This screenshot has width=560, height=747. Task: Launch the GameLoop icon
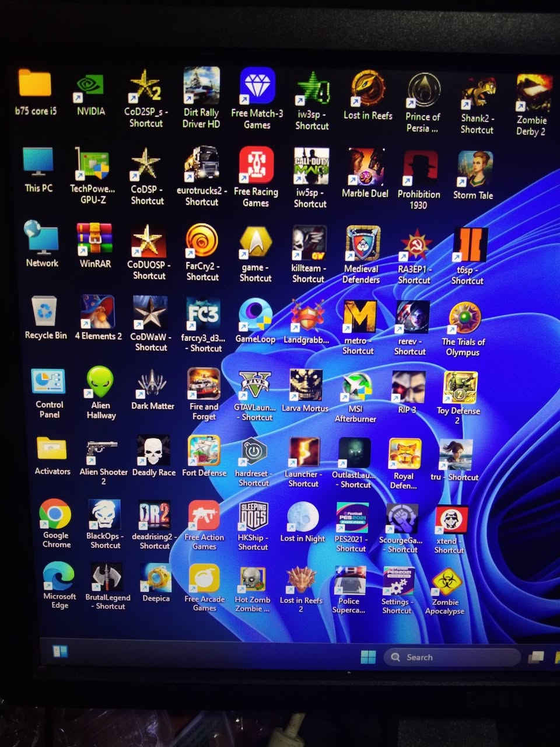point(255,316)
